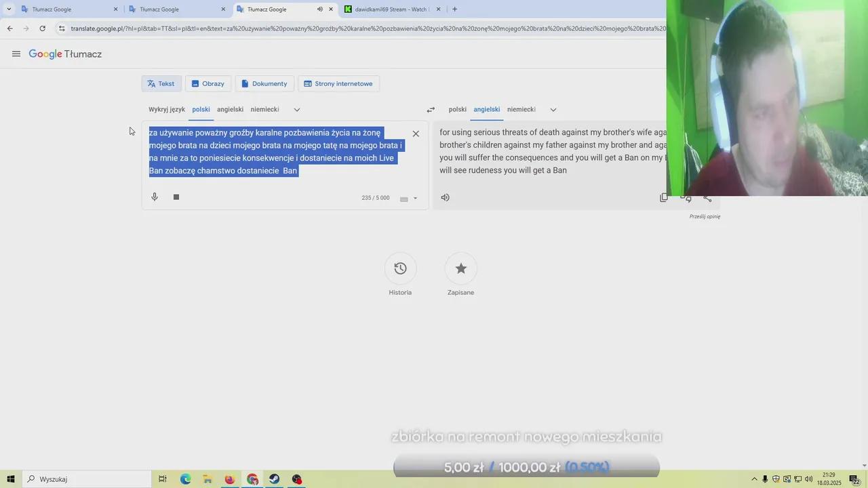Select the Tekst translation mode
Viewport: 868px width, 488px height.
click(161, 83)
